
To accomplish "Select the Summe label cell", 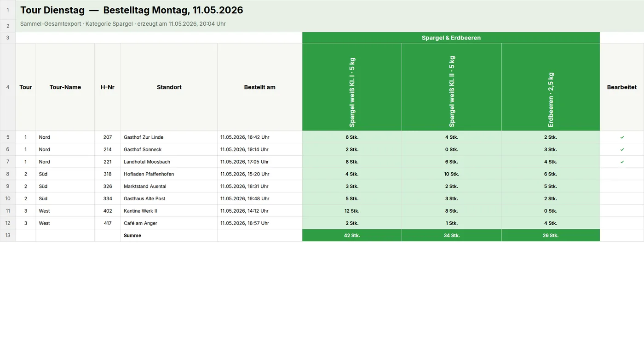I will click(169, 235).
